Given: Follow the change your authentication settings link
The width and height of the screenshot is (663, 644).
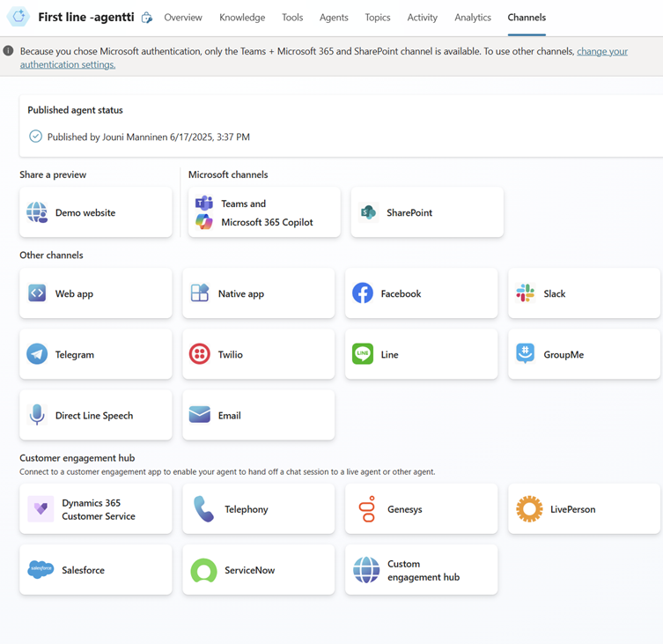Looking at the screenshot, I should (602, 52).
